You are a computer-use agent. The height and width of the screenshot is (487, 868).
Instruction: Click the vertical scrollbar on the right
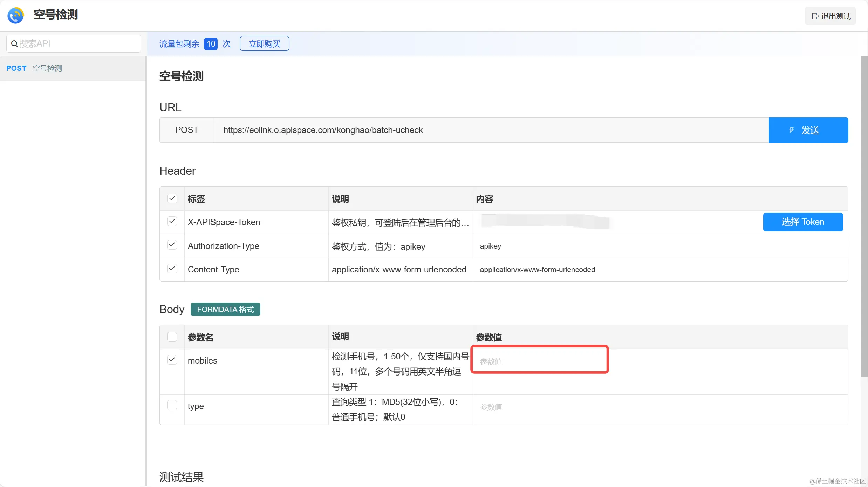coord(864,217)
